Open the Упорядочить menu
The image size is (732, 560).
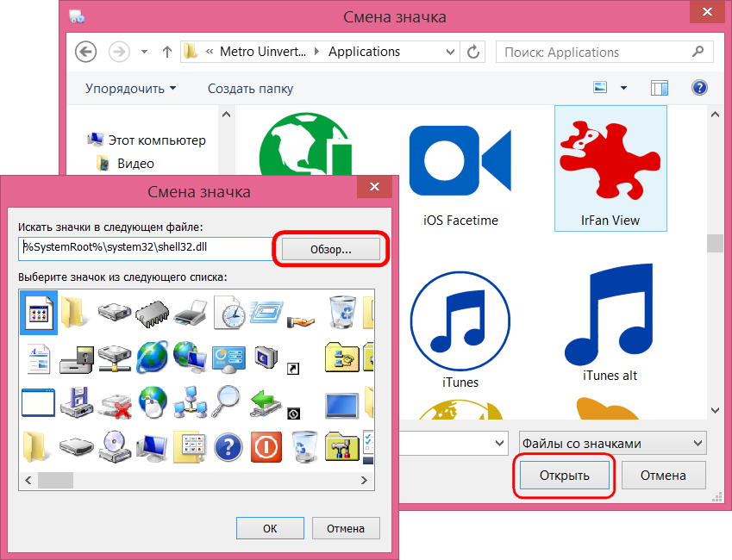(131, 88)
